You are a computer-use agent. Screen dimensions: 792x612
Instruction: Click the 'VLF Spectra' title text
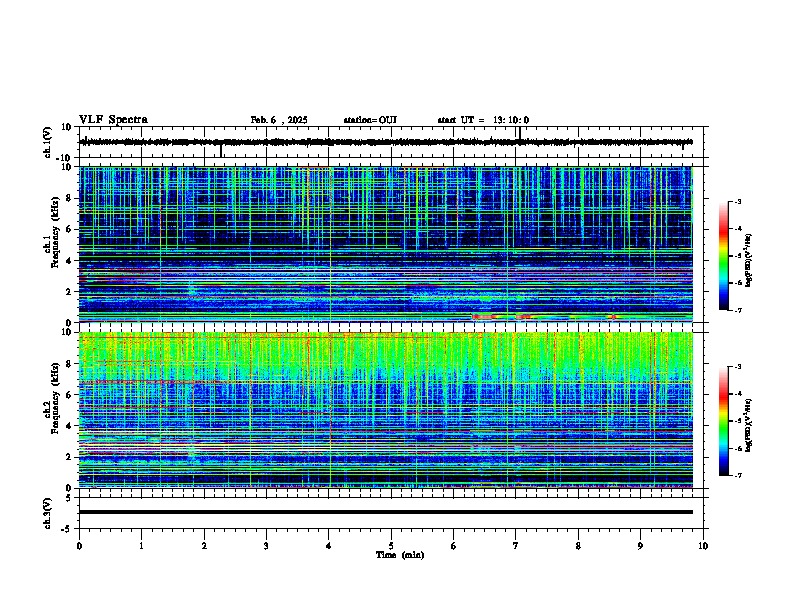click(x=113, y=120)
